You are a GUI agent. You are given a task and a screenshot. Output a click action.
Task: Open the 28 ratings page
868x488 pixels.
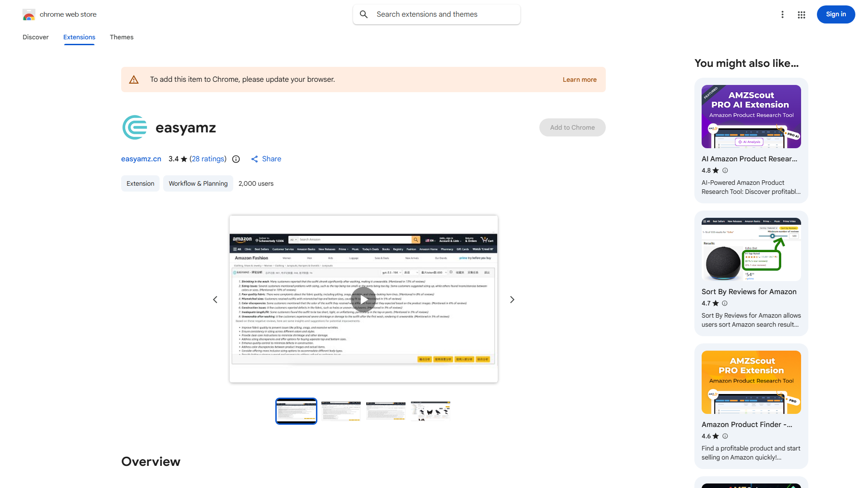[208, 159]
